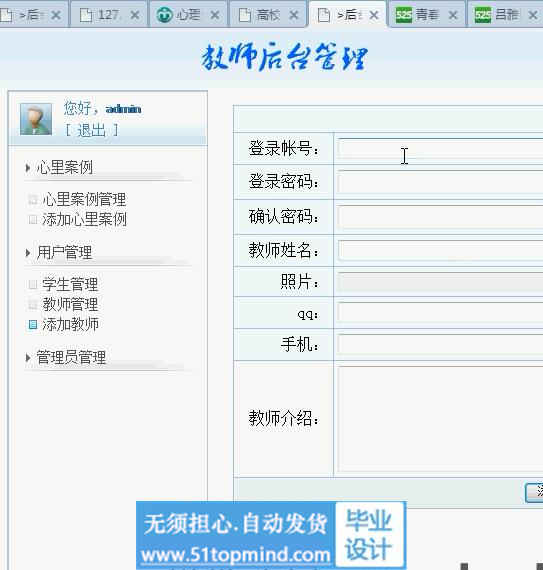Open the 教师管理 page link
543x570 pixels.
(x=70, y=304)
